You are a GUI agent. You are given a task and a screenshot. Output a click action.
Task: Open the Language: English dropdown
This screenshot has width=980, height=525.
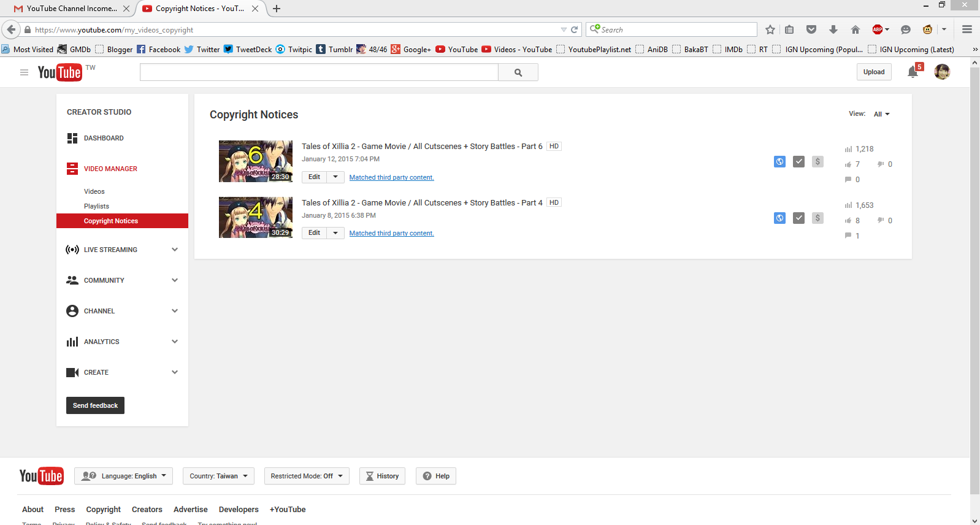(x=124, y=476)
